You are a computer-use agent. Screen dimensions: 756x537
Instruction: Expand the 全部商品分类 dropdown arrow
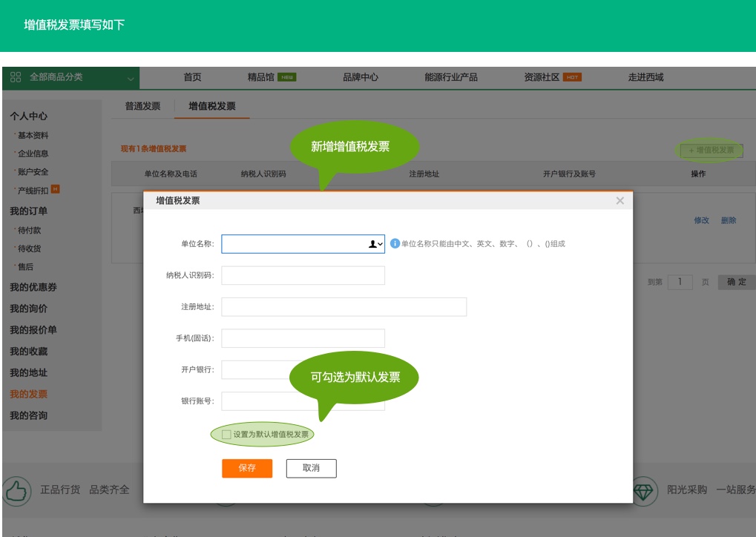(x=131, y=78)
